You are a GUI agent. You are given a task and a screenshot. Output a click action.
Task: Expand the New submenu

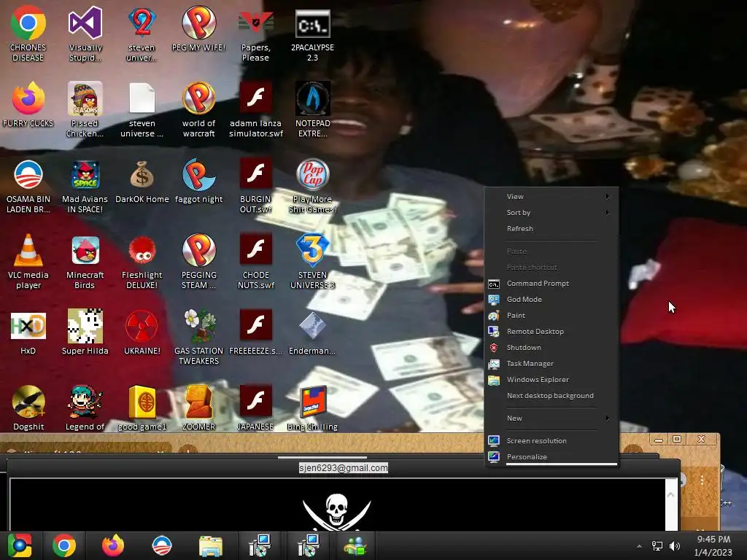tap(551, 418)
